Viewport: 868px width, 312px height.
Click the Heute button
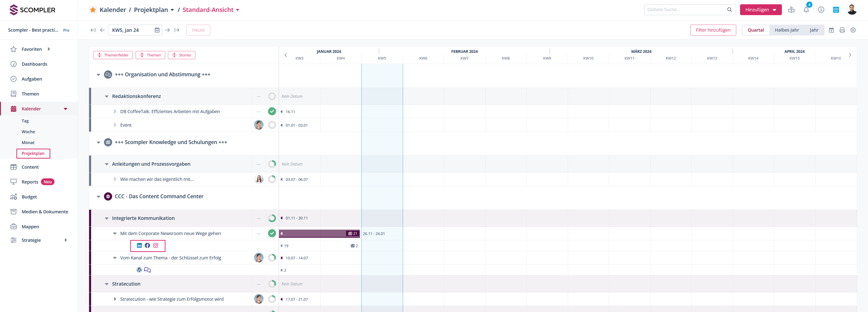[x=198, y=30]
